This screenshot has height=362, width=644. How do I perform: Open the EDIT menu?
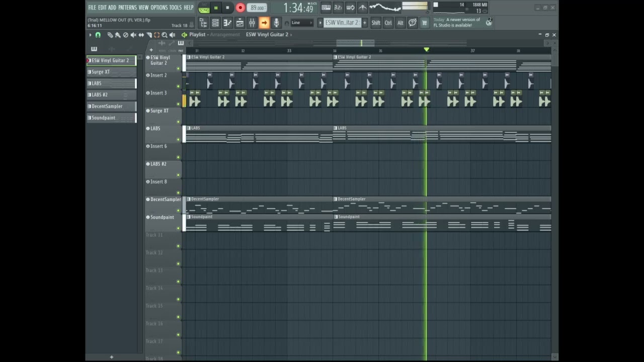tap(102, 8)
